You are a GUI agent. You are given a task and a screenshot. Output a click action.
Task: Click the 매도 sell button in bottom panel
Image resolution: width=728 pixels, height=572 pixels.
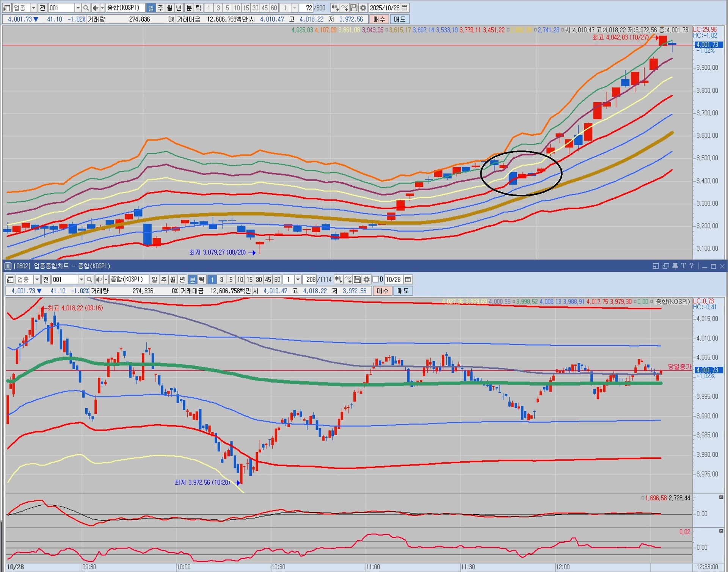pyautogui.click(x=403, y=291)
